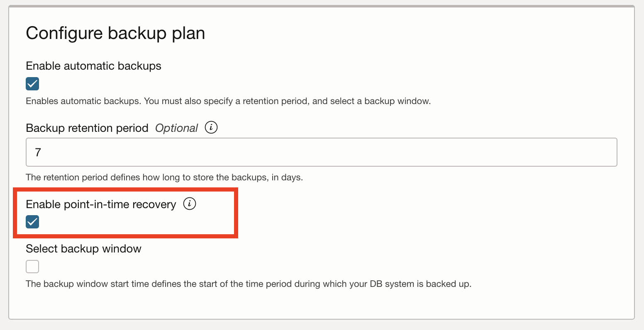Click the Select backup window label text
This screenshot has height=330, width=644.
(x=83, y=248)
